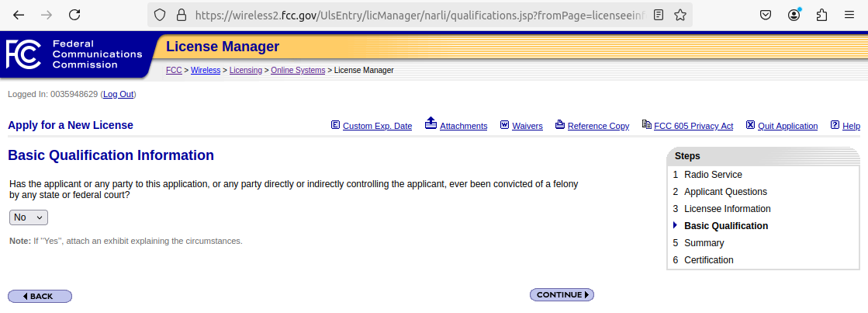This screenshot has height=313, width=868.
Task: Click the browser URL address field
Action: click(419, 15)
